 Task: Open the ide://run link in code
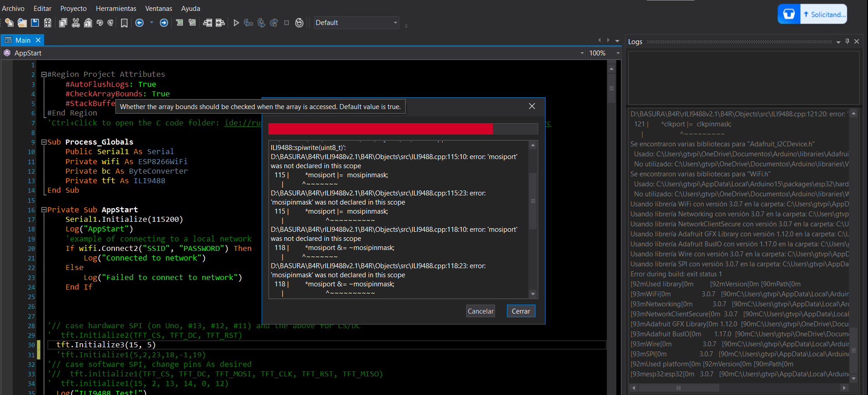coord(243,123)
